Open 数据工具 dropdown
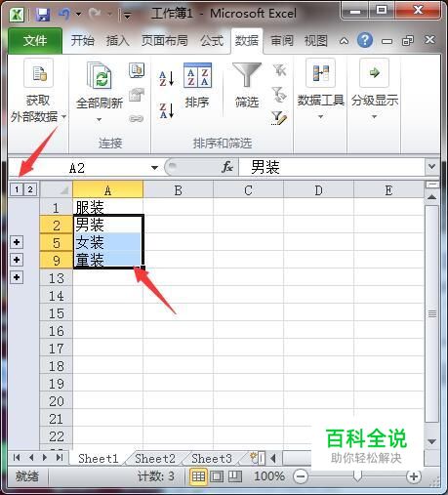This screenshot has height=495, width=448. pyautogui.click(x=320, y=89)
